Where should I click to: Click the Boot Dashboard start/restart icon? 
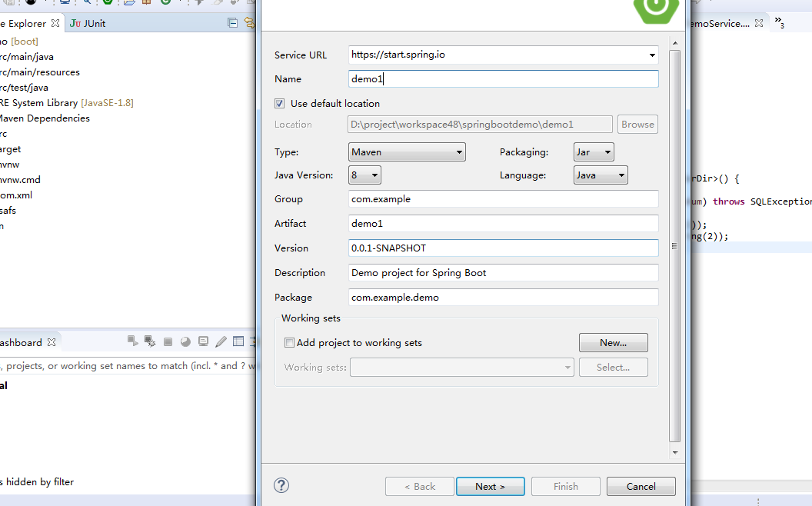(132, 341)
